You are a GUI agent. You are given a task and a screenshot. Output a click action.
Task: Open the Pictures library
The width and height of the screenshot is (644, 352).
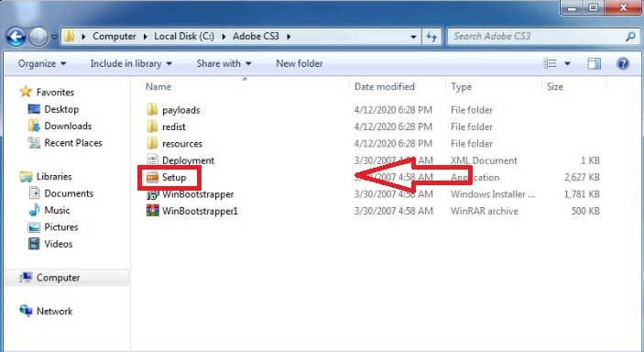click(x=61, y=227)
